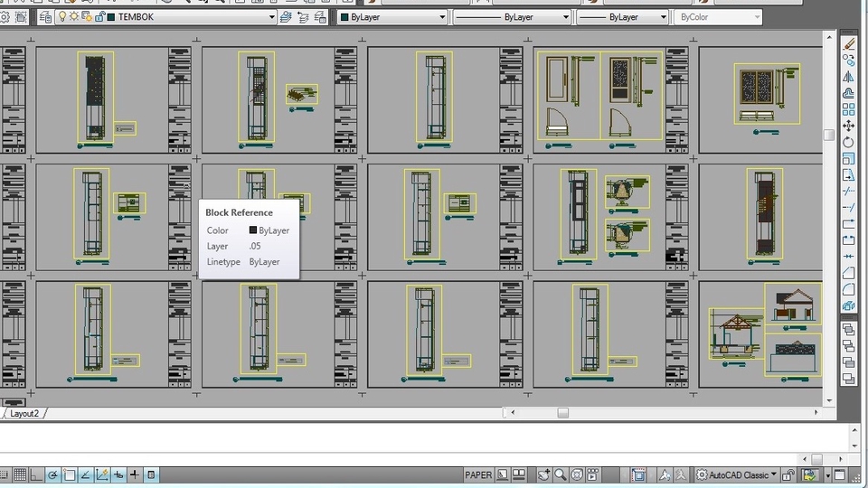Viewport: 868px width, 488px height.
Task: Open SteeringWheels from status bar
Action: tap(577, 474)
